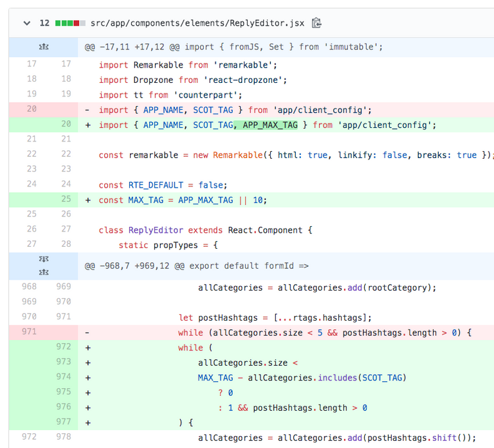
Task: Click the hunk header '@@ -968,7 +969,12 @@'
Action: [x=134, y=266]
